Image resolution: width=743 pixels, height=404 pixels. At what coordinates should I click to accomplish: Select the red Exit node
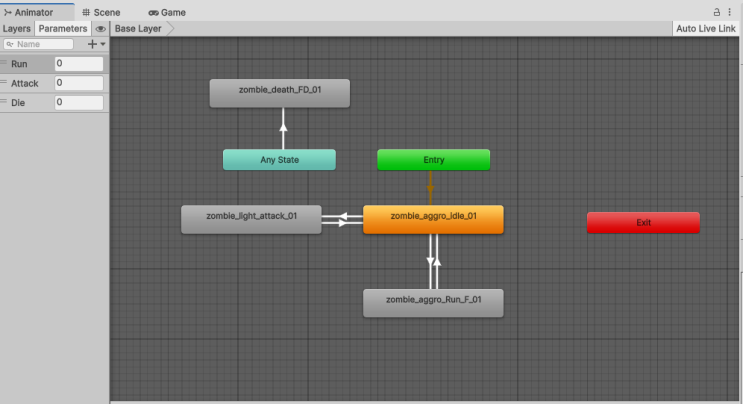tap(643, 223)
